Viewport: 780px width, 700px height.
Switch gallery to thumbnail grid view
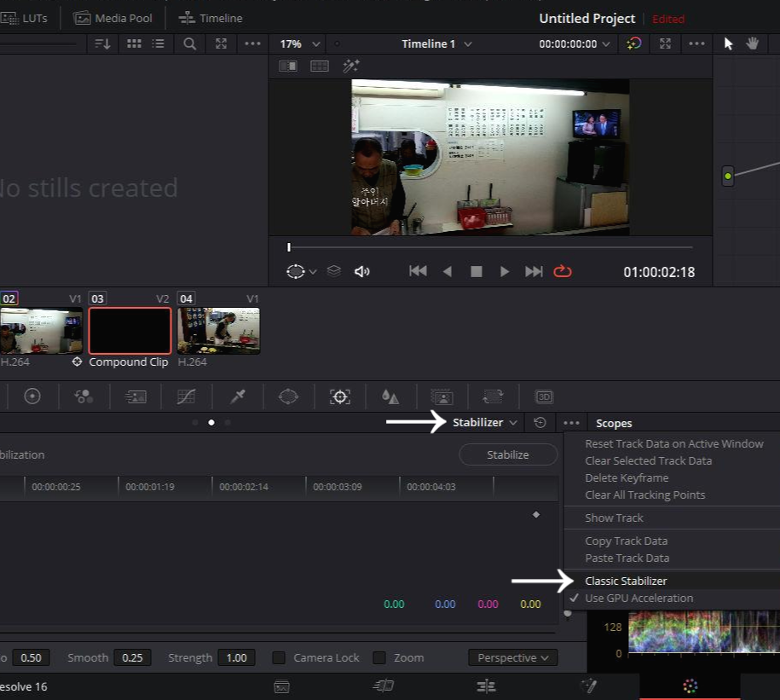pos(134,43)
